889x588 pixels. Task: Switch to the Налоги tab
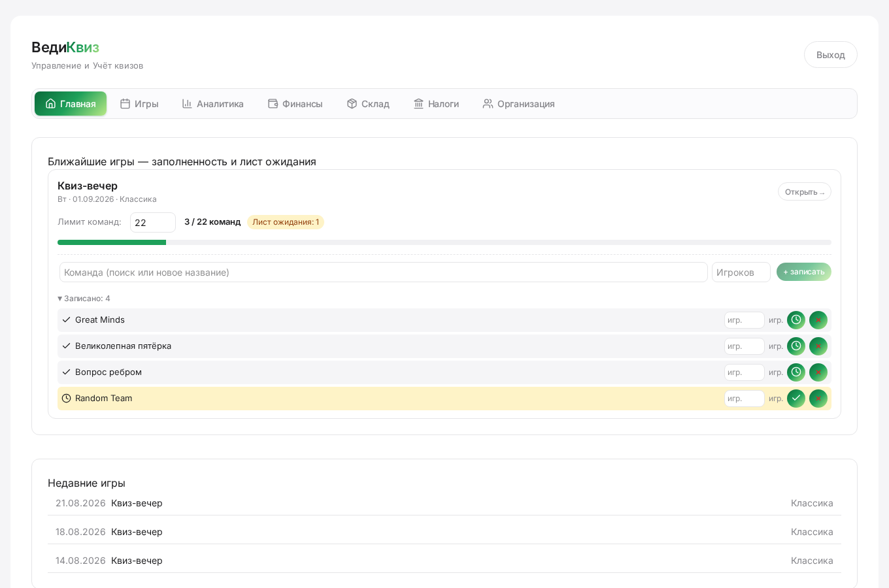[436, 104]
